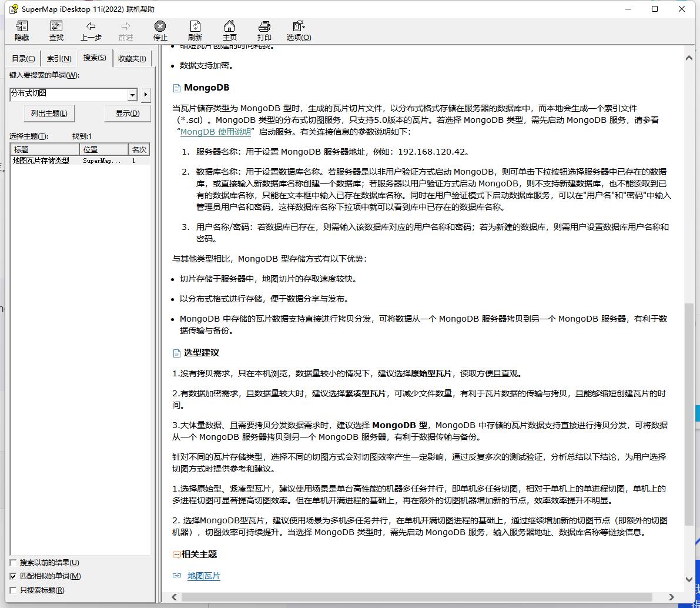The height and width of the screenshot is (608, 700).
Task: Click the 数据支持加密 bullet text
Action: coord(206,66)
